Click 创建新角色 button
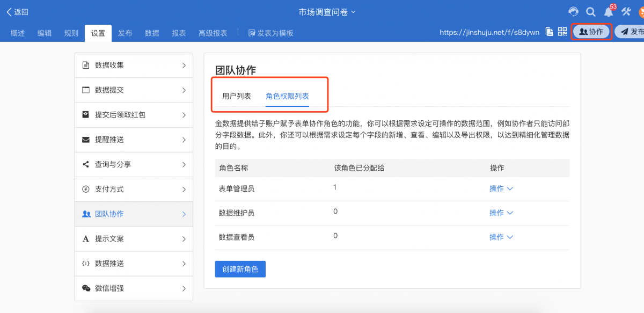The height and width of the screenshot is (313, 644). click(x=240, y=269)
